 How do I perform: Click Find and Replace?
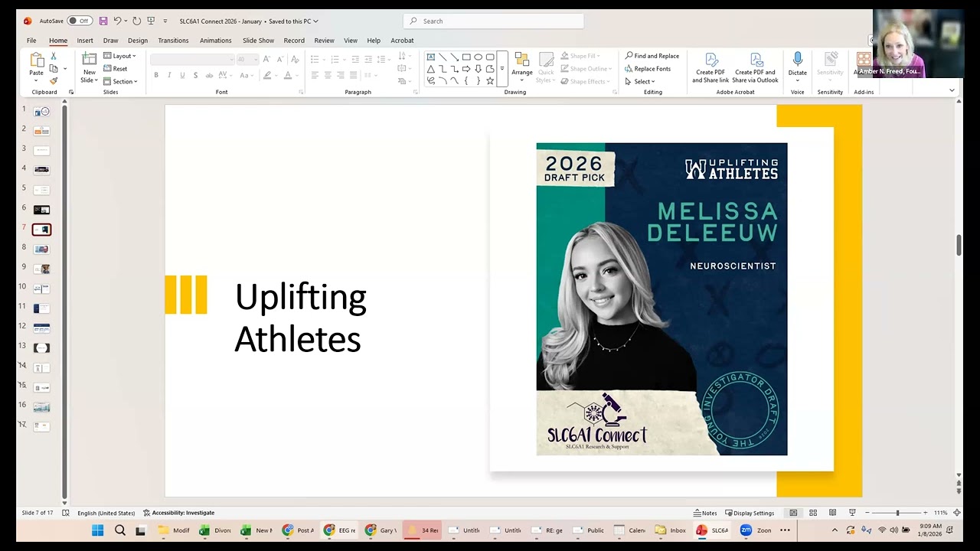652,56
